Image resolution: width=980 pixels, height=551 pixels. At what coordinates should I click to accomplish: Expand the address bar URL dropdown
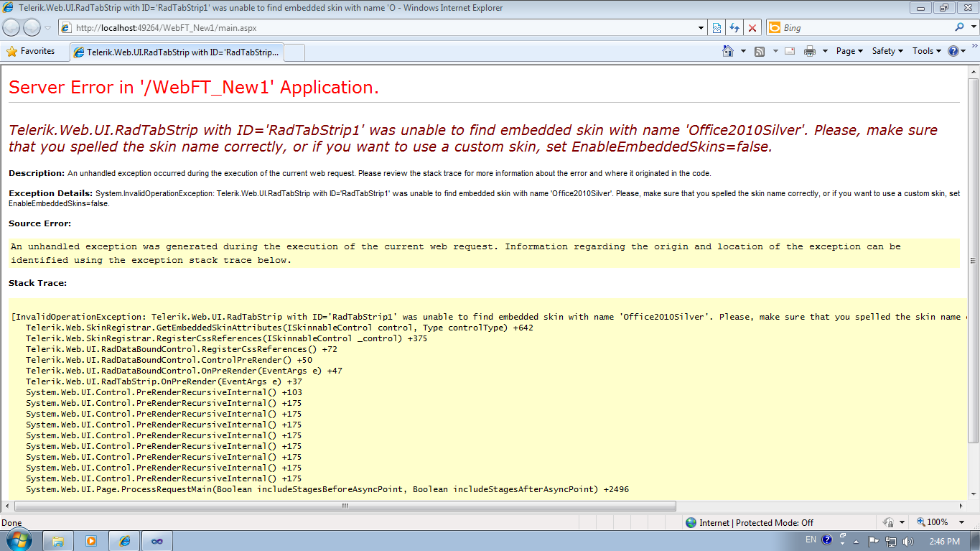point(701,28)
